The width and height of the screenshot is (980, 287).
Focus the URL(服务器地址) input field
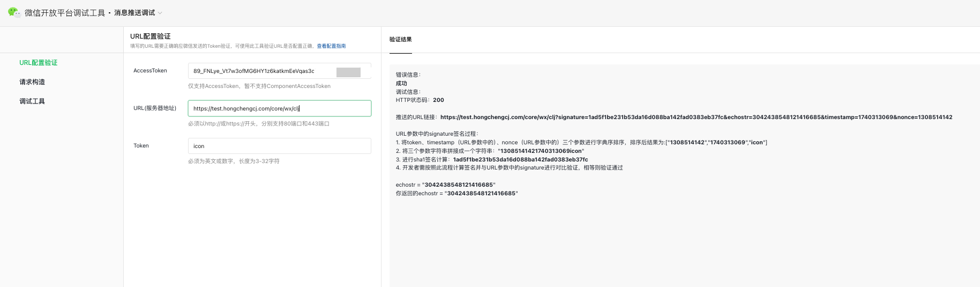(x=279, y=108)
